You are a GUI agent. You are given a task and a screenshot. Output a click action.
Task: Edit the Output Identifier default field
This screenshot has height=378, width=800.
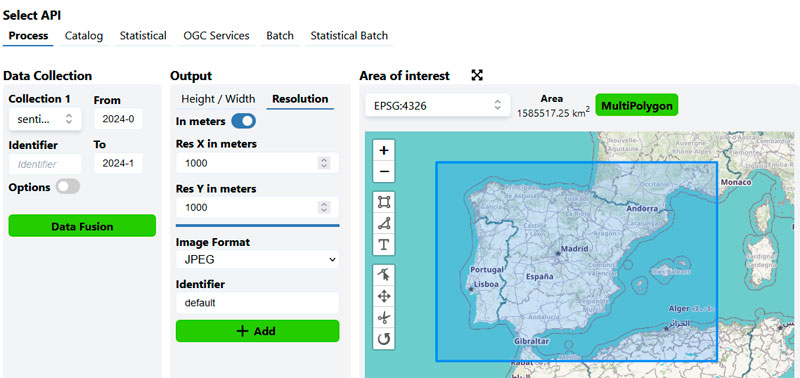coord(257,303)
